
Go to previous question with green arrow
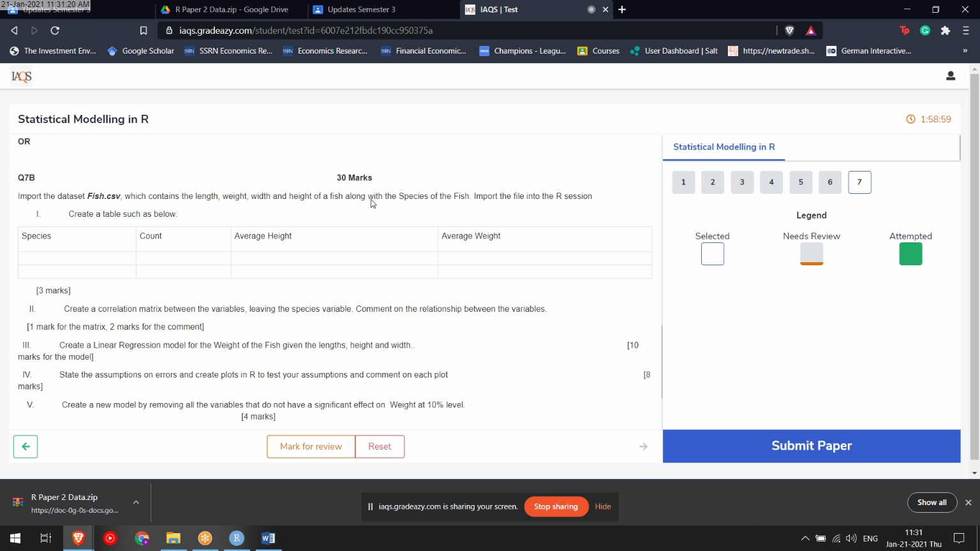tap(26, 446)
